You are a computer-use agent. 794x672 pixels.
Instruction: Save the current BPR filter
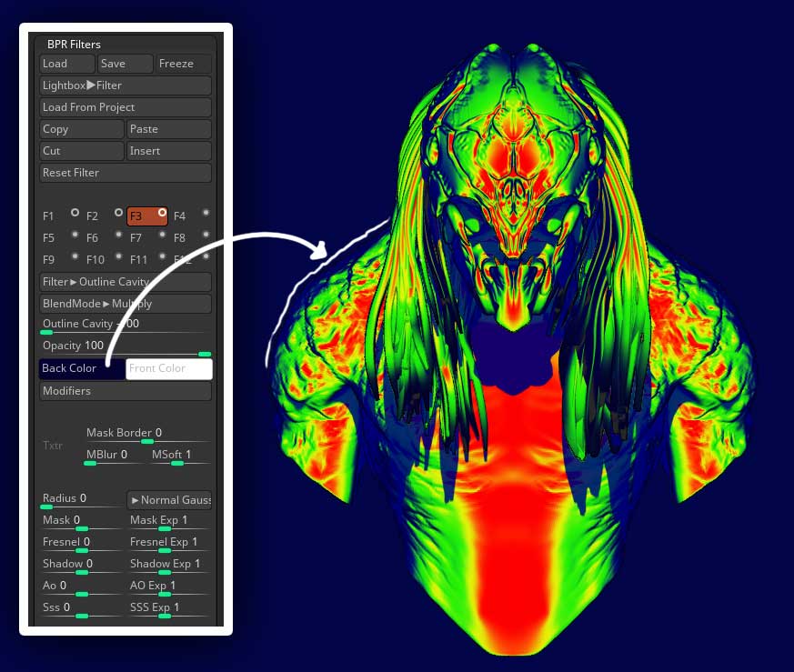126,64
